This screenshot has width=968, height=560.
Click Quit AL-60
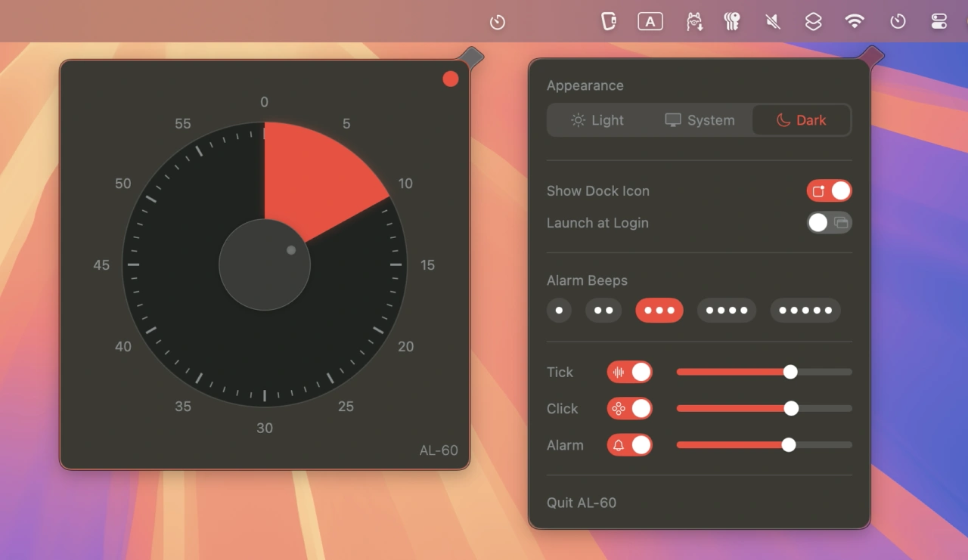pos(582,503)
